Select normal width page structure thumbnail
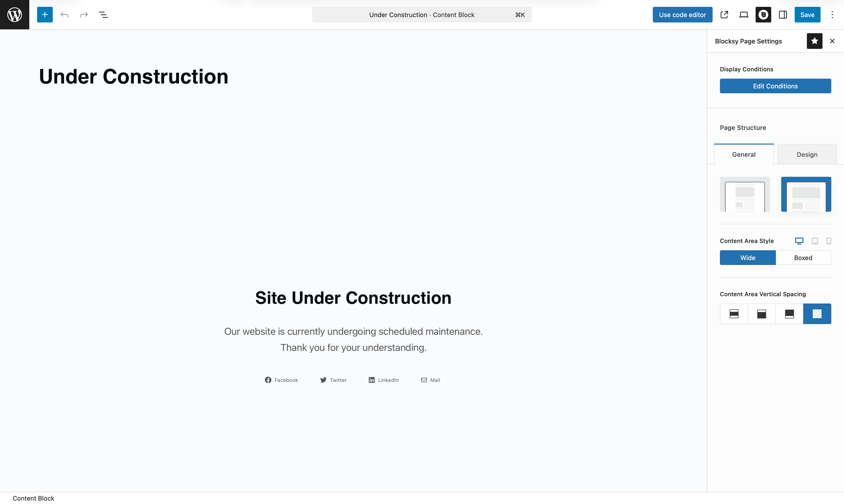 coord(806,194)
